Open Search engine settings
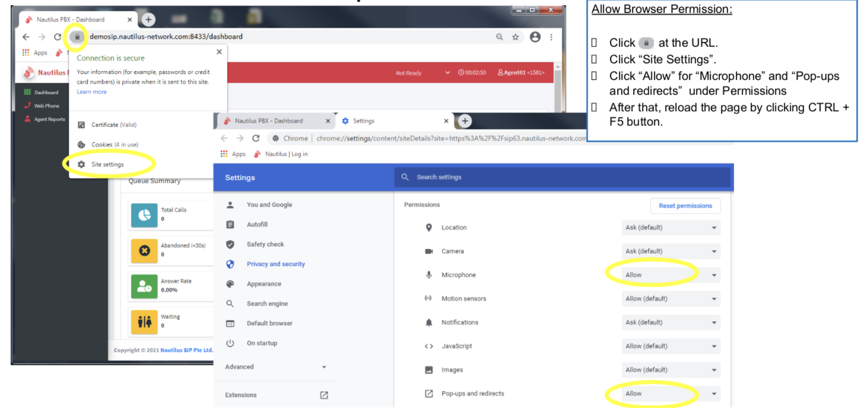This screenshot has width=868, height=408. [x=267, y=304]
